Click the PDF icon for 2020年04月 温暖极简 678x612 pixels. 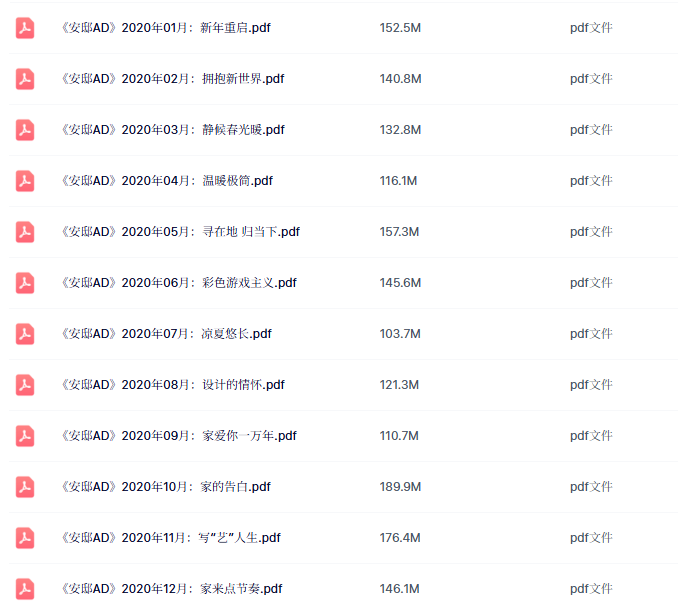point(25,181)
